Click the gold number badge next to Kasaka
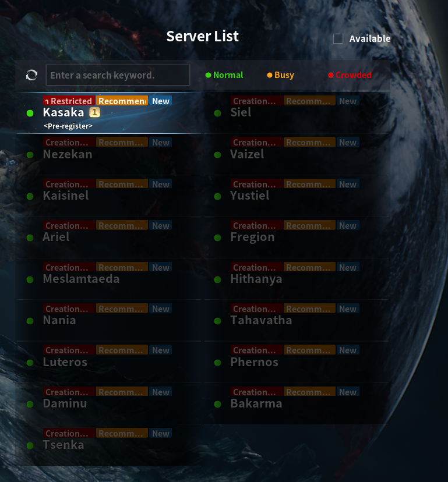Image resolution: width=448 pixels, height=482 pixels. (94, 112)
